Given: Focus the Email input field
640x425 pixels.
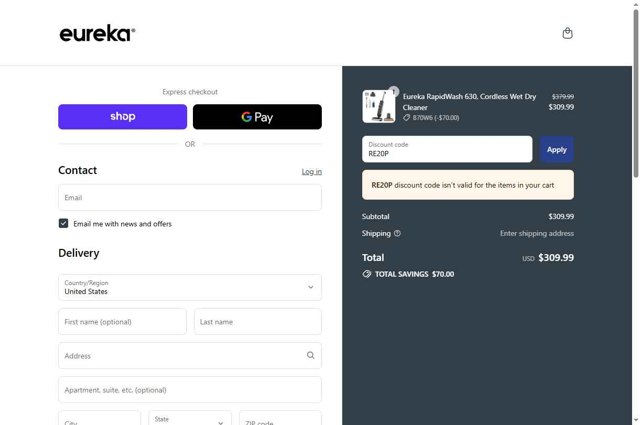Looking at the screenshot, I should pos(190,198).
